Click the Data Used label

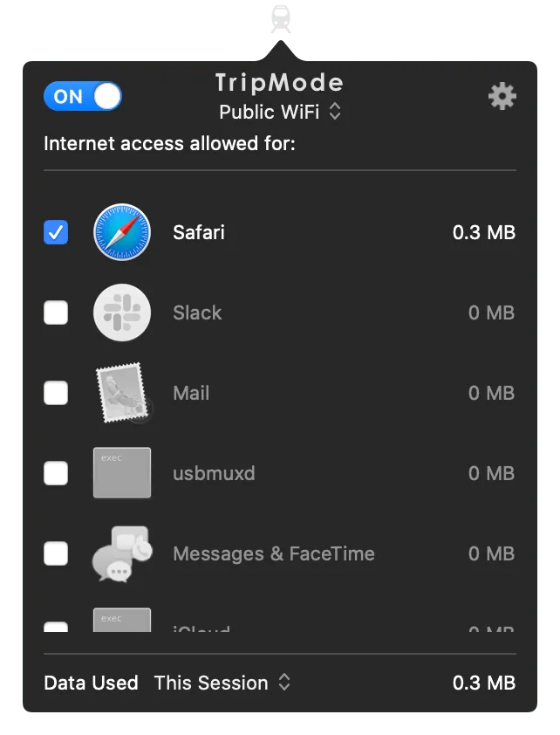[91, 683]
